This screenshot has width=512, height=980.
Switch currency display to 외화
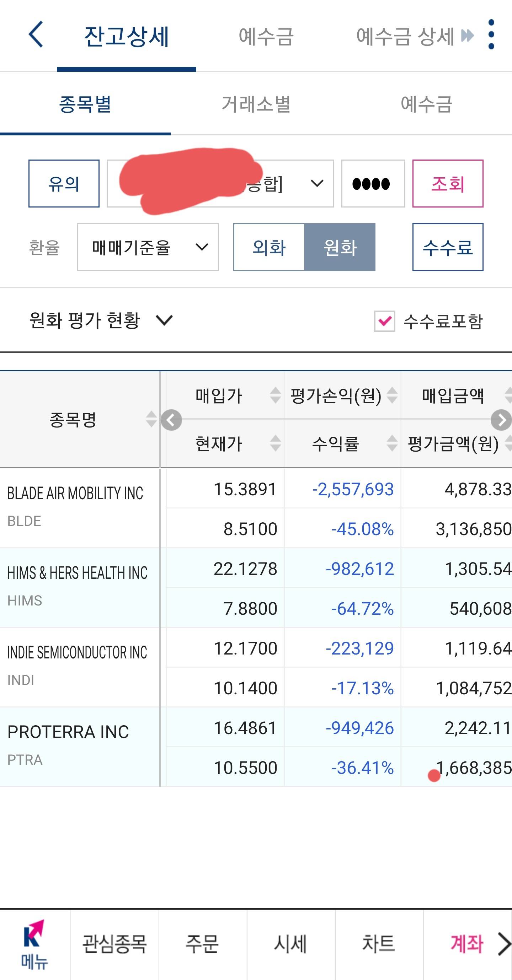tap(269, 247)
